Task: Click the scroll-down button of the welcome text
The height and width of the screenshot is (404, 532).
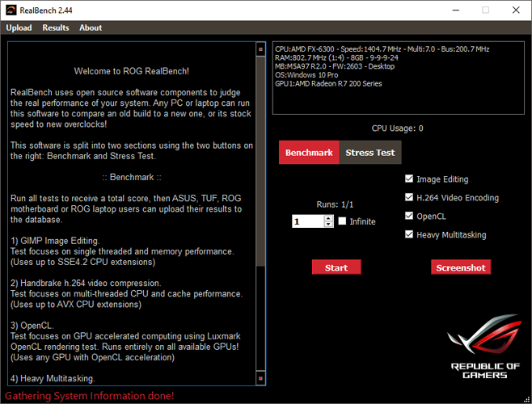Action: tap(260, 378)
